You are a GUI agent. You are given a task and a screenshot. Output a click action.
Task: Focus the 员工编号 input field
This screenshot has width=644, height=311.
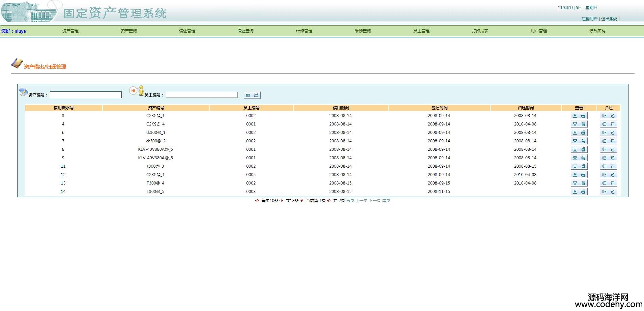pos(202,95)
